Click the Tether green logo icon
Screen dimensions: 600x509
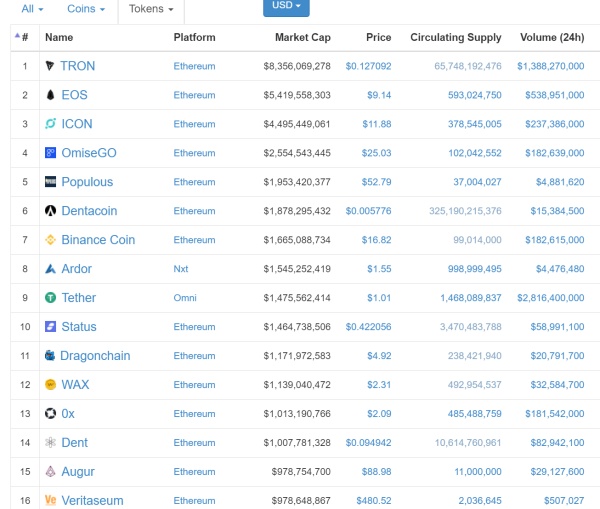coord(51,297)
